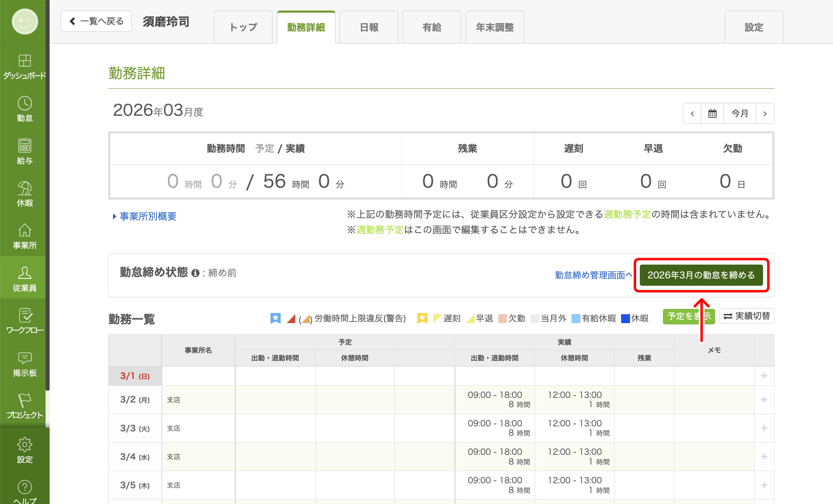
Task: Open the 事業所 home icon
Action: pos(24,232)
